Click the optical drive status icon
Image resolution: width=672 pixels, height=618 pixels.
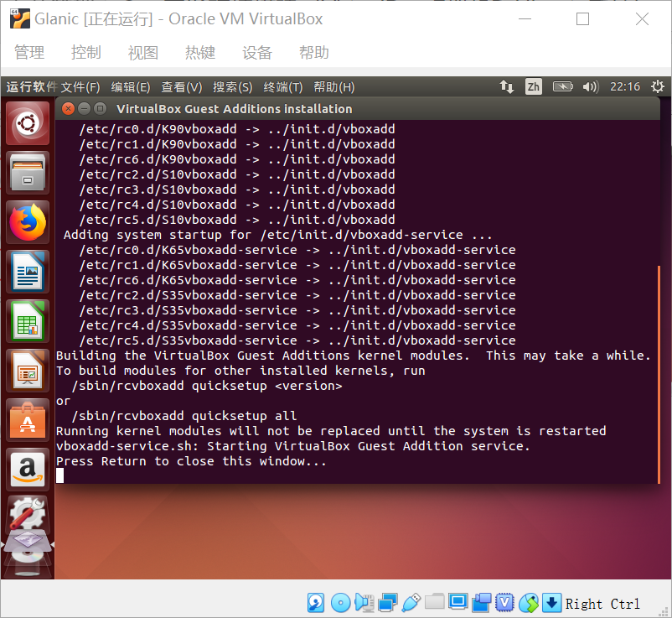[x=341, y=603]
